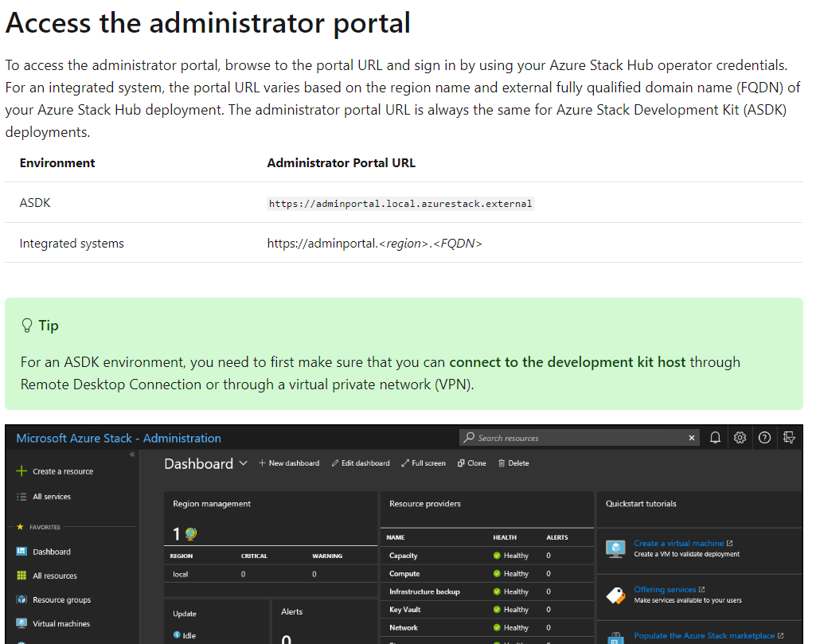Click the ASDK admin portal URL code
This screenshot has width=816, height=644.
(400, 204)
